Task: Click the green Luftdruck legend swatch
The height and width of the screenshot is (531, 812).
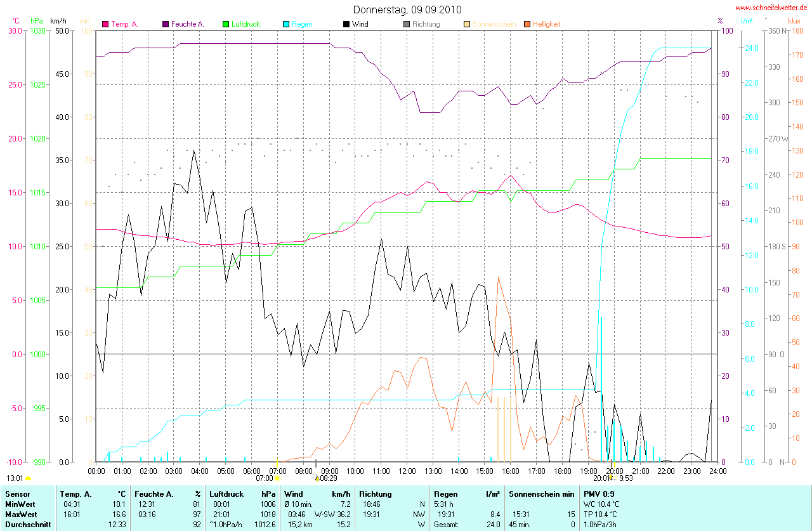Action: [226, 24]
